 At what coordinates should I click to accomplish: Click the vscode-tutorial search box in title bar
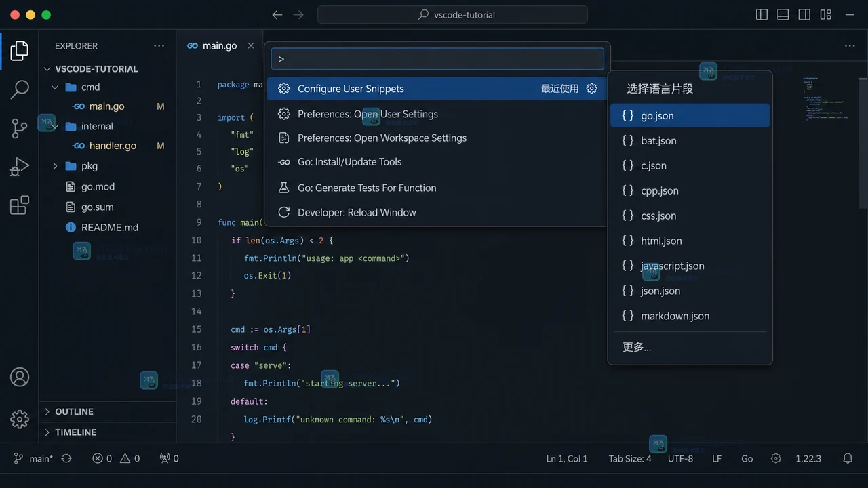(x=452, y=14)
